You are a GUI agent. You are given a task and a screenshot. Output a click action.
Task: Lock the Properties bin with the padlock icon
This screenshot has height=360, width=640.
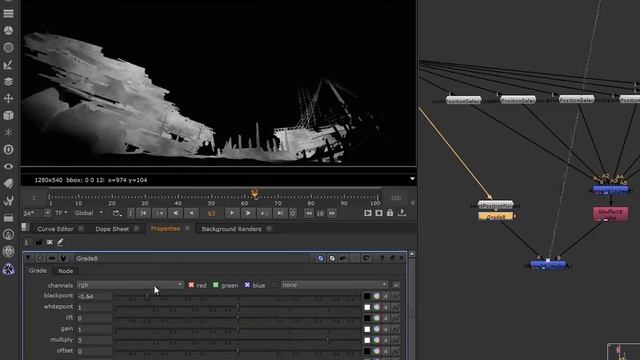click(x=39, y=242)
